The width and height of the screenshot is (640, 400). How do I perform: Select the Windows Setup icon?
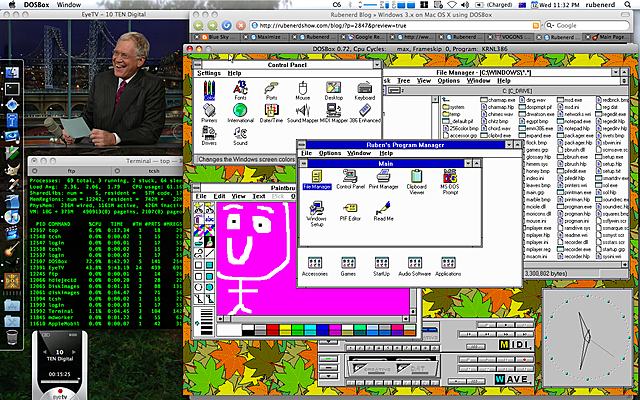[317, 214]
